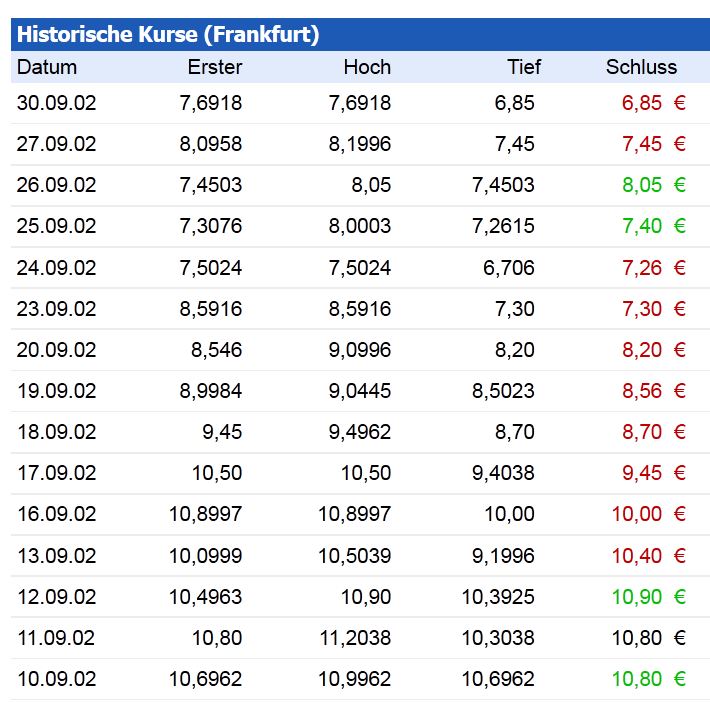The height and width of the screenshot is (703, 710).
Task: Select the date 20.09.02
Action: tap(57, 350)
